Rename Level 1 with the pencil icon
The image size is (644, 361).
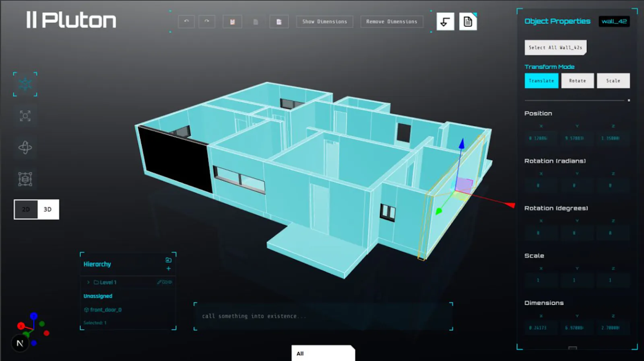(x=159, y=282)
